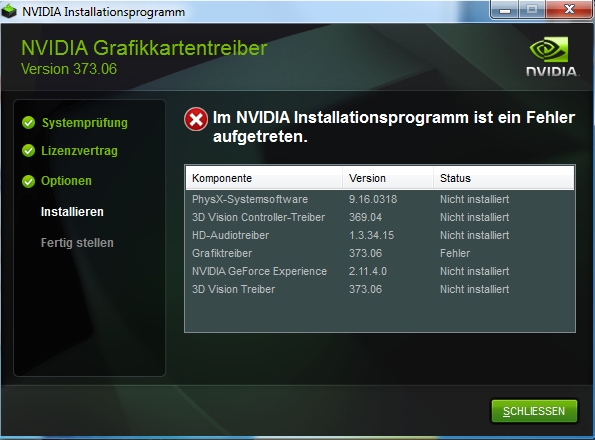Click version 9.16.0318 cell
The width and height of the screenshot is (595, 440).
pos(373,199)
